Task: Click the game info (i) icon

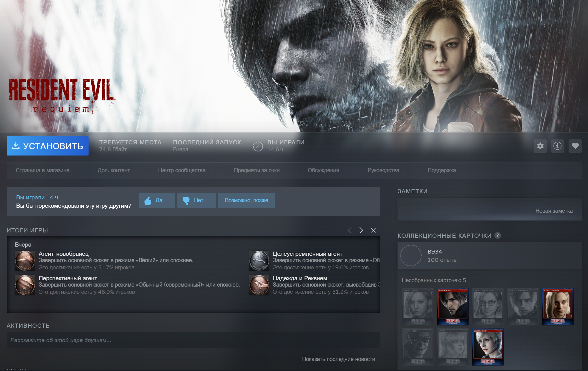Action: [557, 146]
